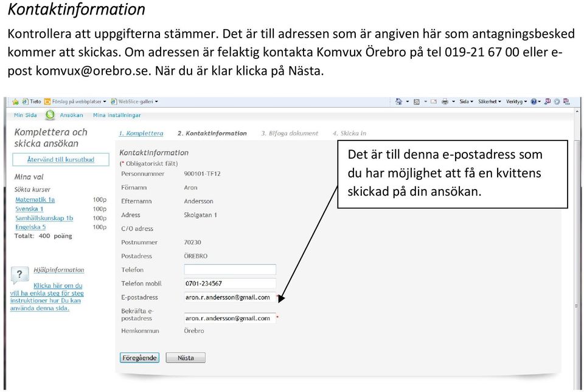Expand the RSS feeds dropdown arrow
Viewport: 584px width, 392px height.
(425, 101)
